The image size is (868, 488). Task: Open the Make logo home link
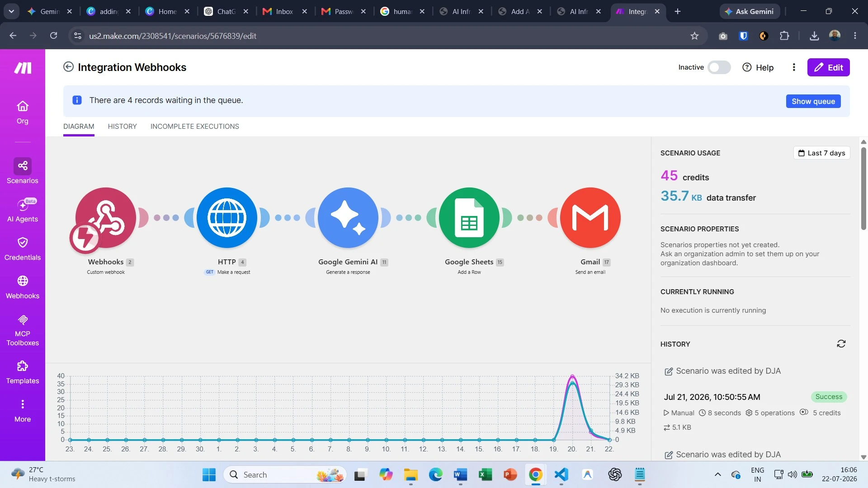point(23,68)
